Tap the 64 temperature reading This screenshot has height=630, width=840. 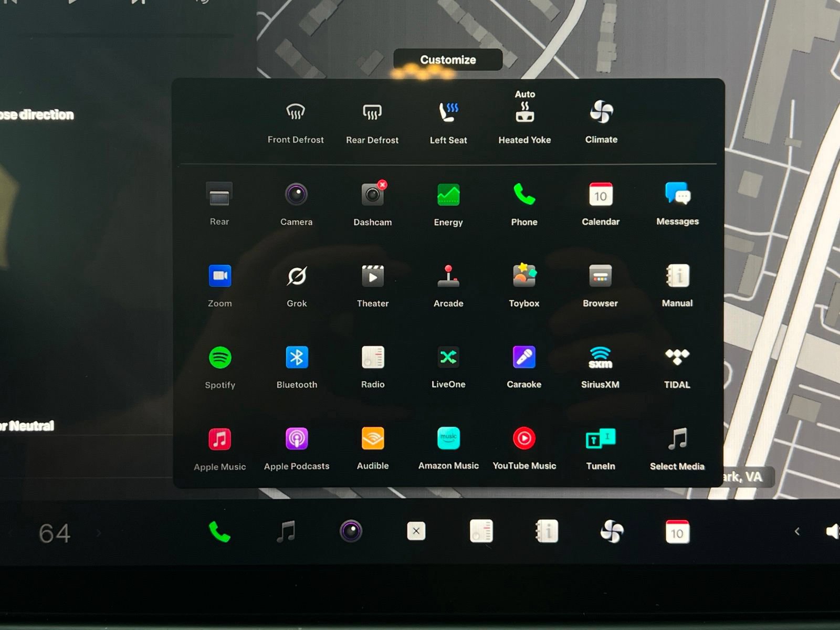[55, 533]
